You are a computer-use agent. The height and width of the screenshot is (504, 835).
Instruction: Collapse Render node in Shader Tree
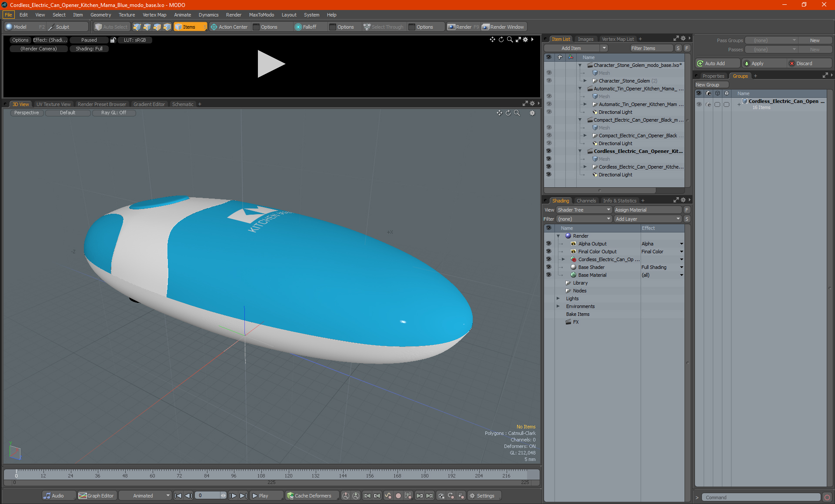pos(558,236)
